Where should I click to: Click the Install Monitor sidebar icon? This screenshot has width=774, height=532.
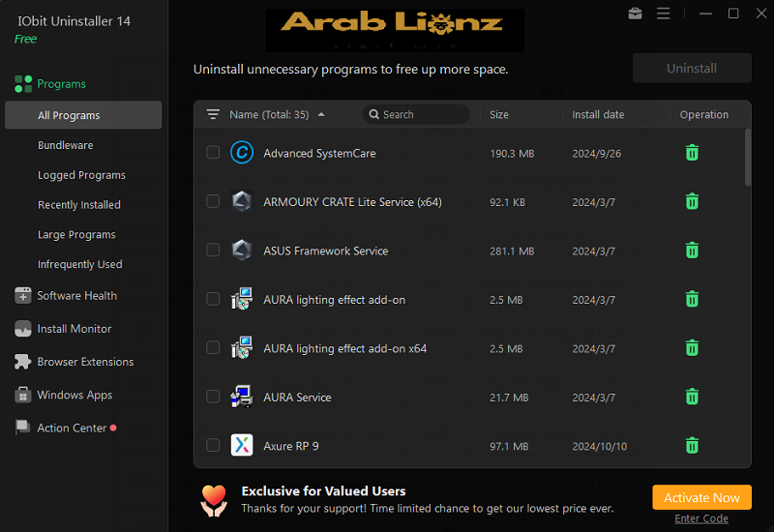22,329
